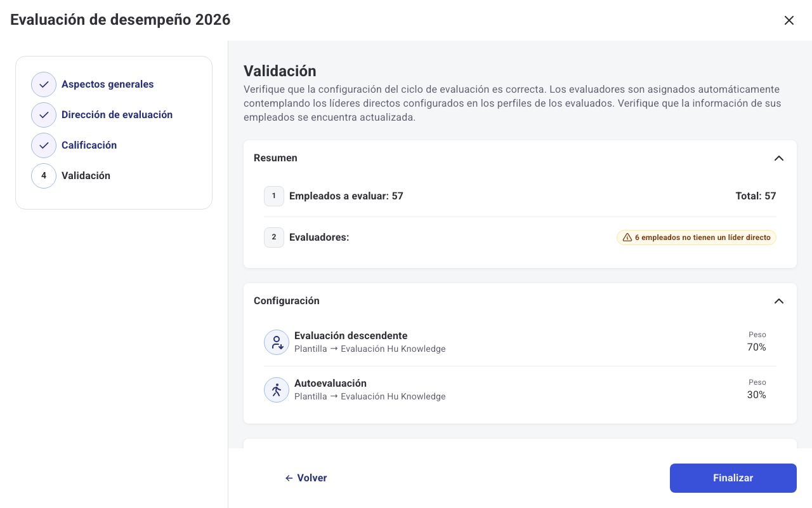
Task: Open the Calificación step
Action: coord(89,145)
